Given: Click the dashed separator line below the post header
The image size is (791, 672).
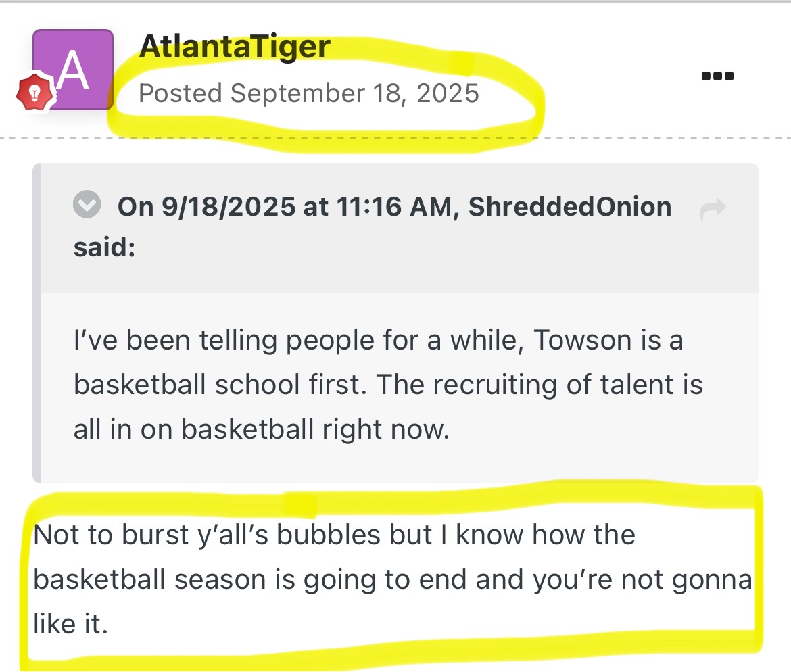Looking at the screenshot, I should click(x=608, y=138).
